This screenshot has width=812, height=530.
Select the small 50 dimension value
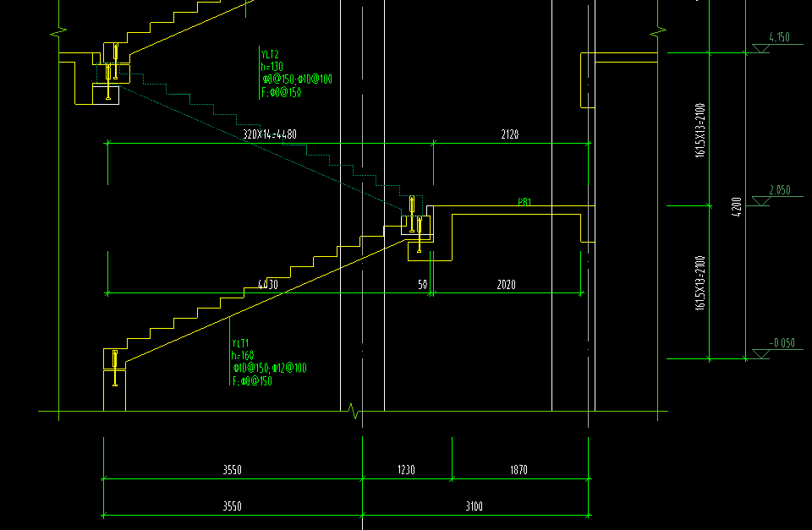(423, 285)
